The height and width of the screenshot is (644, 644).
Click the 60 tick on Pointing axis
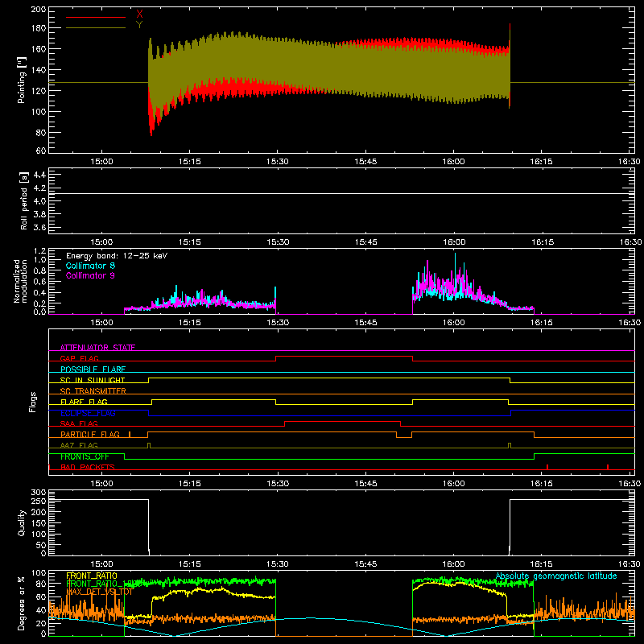41,151
